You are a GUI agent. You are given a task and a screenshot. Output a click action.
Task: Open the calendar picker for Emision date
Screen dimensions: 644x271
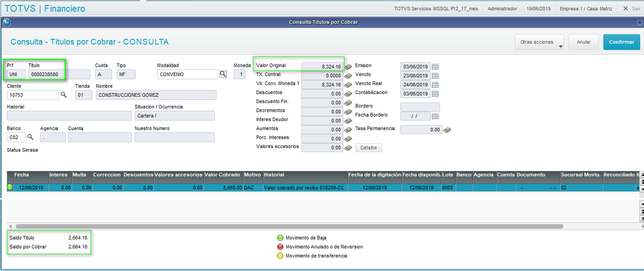pos(435,67)
